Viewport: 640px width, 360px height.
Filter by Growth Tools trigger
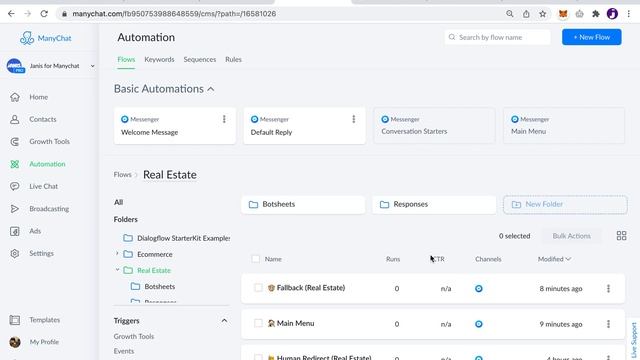coord(134,336)
